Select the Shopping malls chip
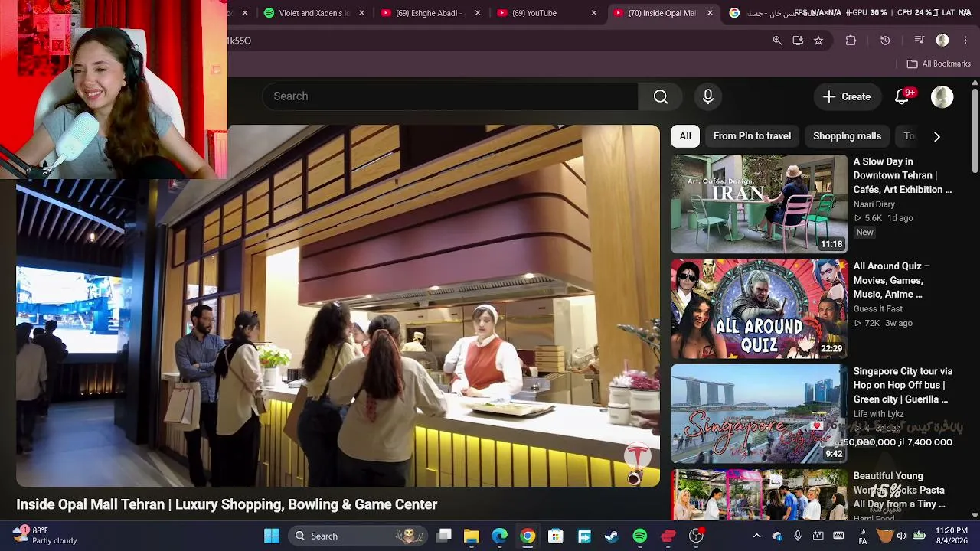The image size is (980, 551). pos(847,136)
